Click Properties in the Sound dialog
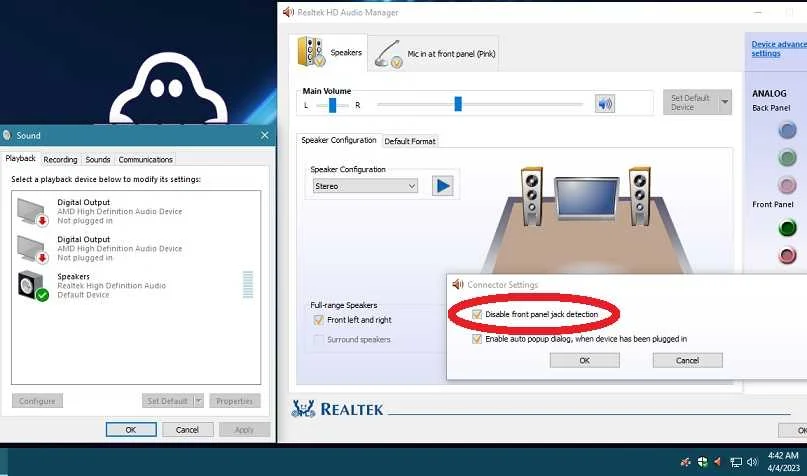 pyautogui.click(x=235, y=401)
